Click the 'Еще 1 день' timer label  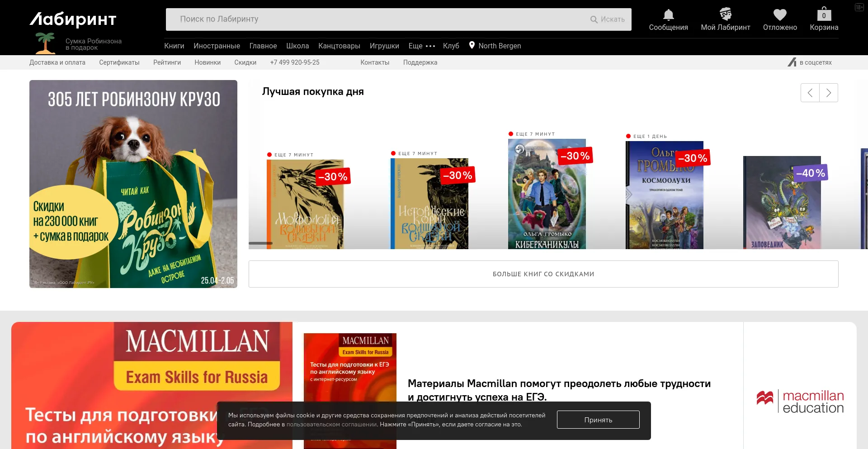click(650, 136)
